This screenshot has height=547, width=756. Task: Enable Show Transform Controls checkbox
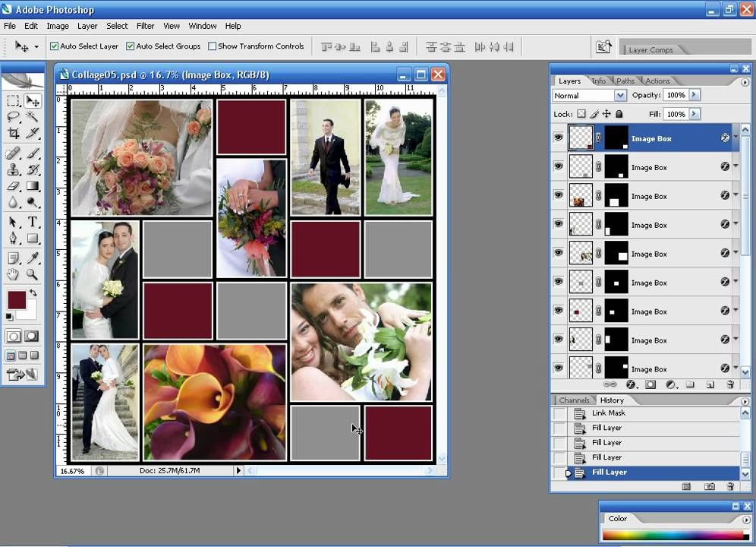(213, 46)
